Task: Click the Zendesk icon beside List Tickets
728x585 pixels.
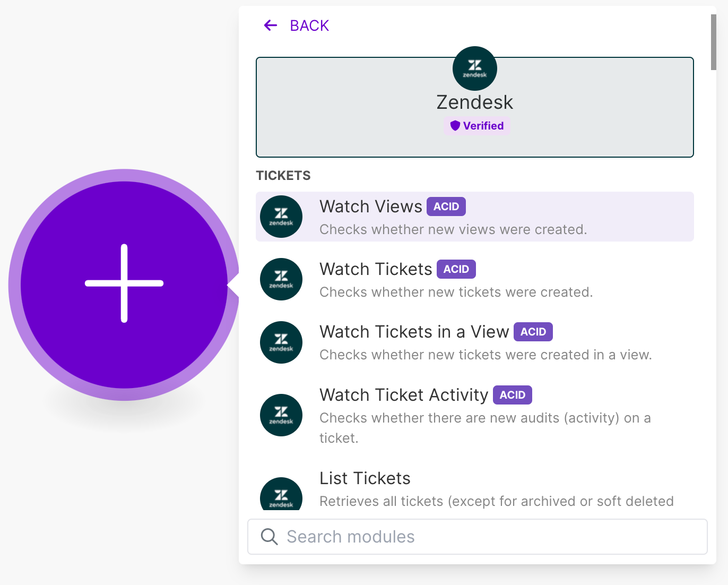Action: 281,494
